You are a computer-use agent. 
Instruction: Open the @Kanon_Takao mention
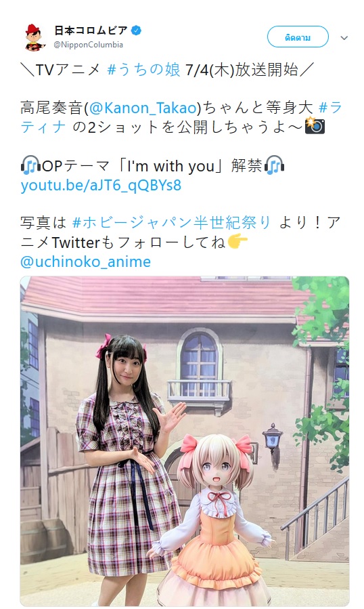click(143, 108)
